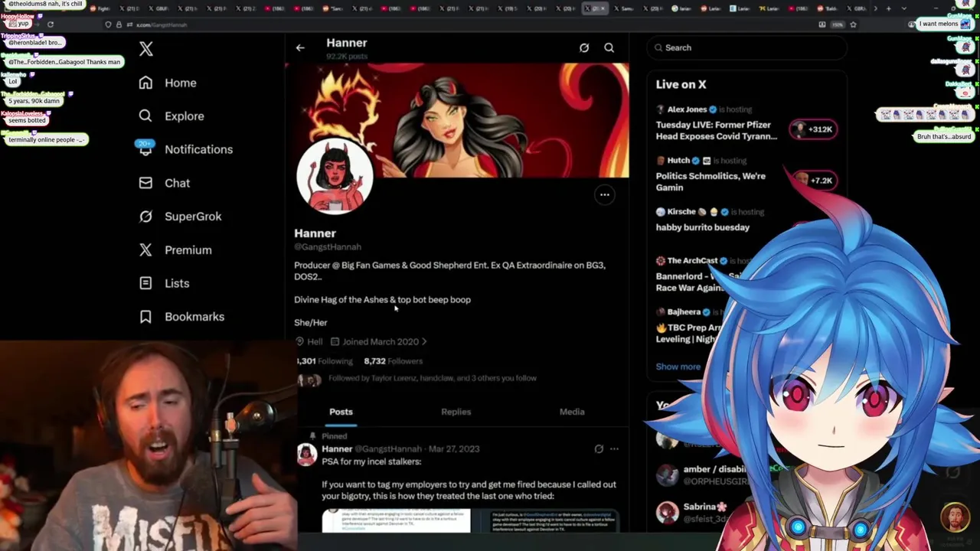Search Hanner's posts with magnifier icon

coord(609,47)
